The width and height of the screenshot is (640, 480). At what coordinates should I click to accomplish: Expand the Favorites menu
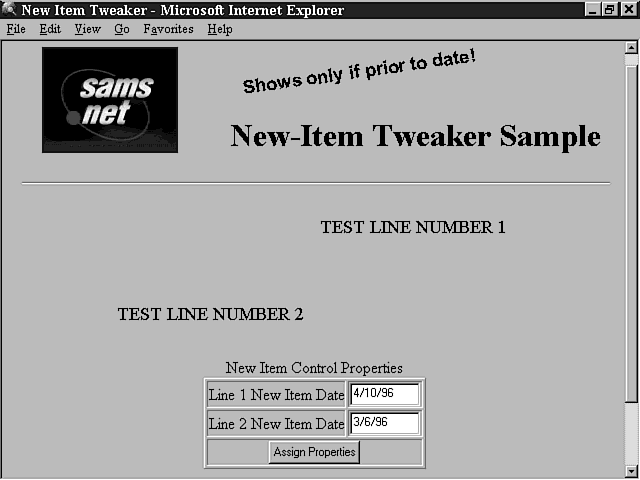168,29
